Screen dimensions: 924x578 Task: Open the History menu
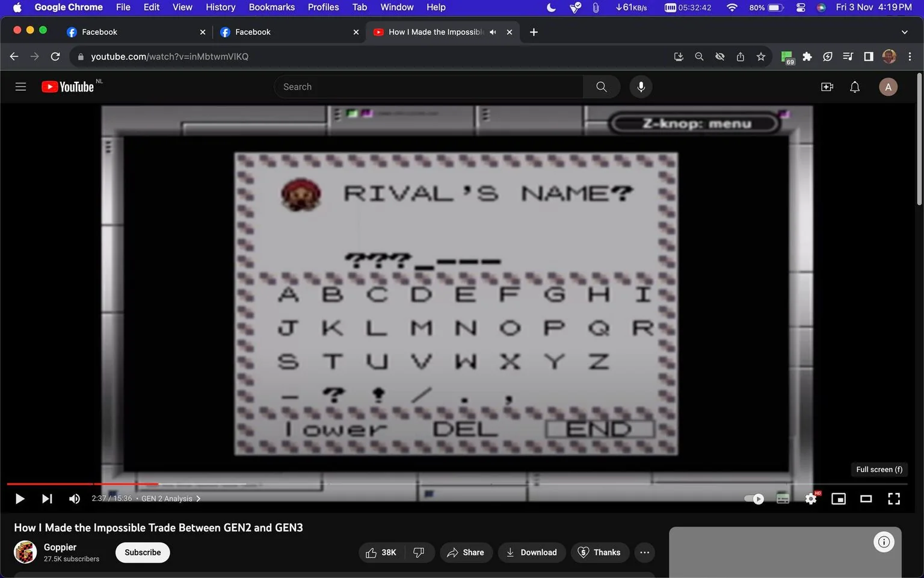[x=220, y=7]
